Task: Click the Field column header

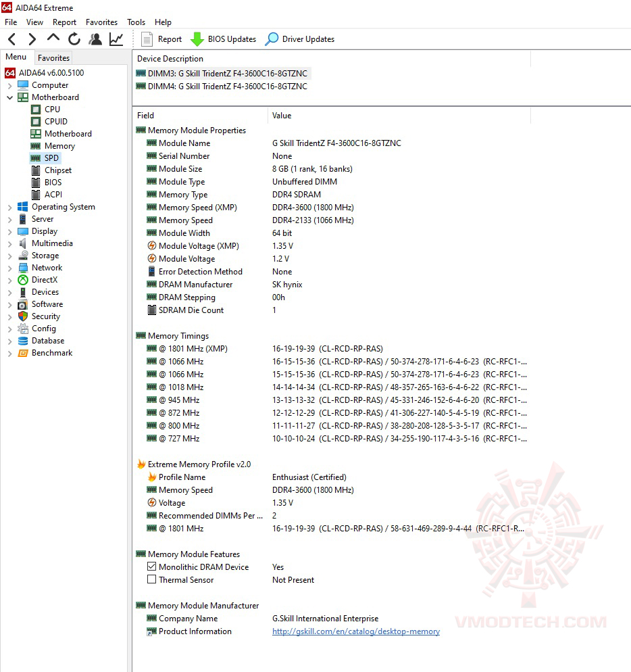Action: pos(201,116)
